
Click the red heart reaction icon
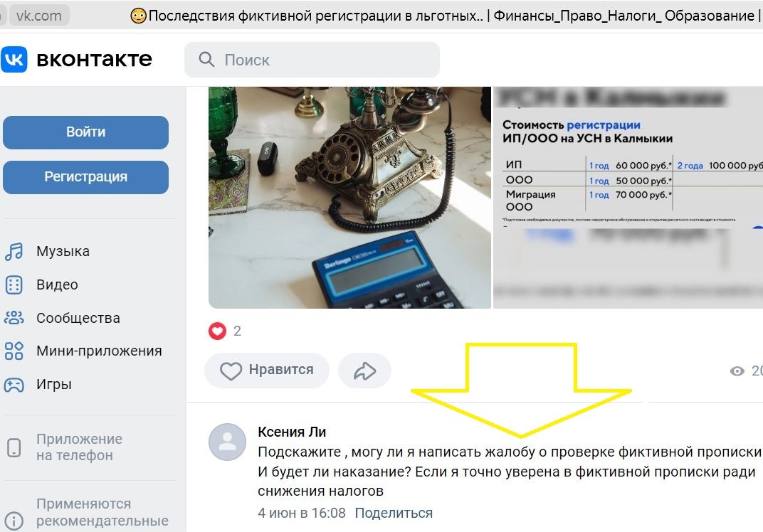(217, 331)
